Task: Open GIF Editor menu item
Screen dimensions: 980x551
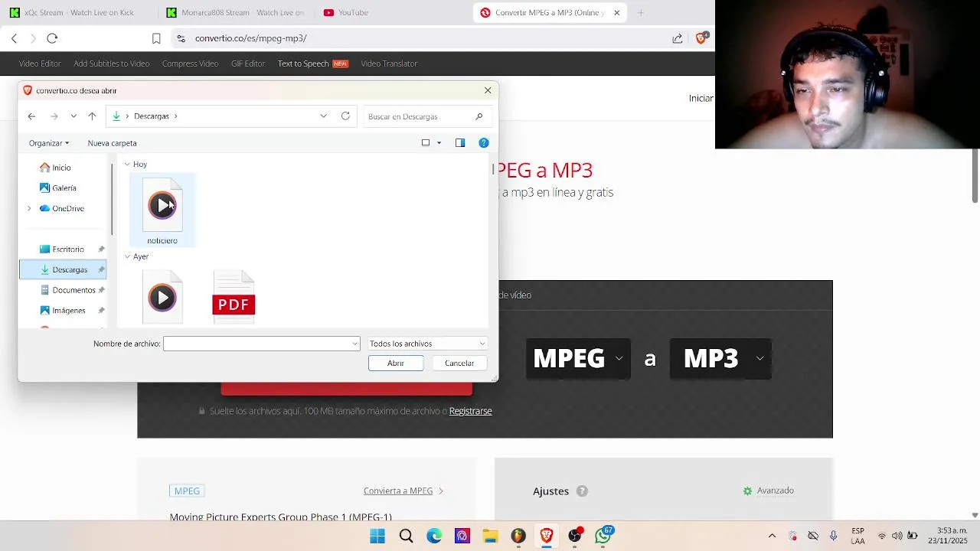Action: 248,64
